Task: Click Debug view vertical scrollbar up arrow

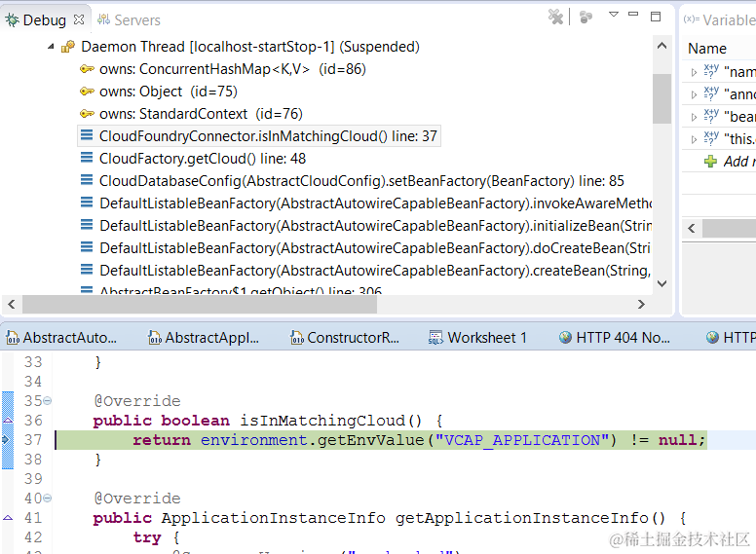Action: point(661,46)
